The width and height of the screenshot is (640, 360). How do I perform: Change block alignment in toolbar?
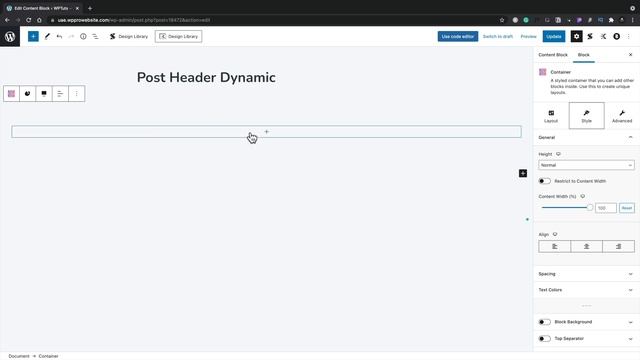[60, 93]
